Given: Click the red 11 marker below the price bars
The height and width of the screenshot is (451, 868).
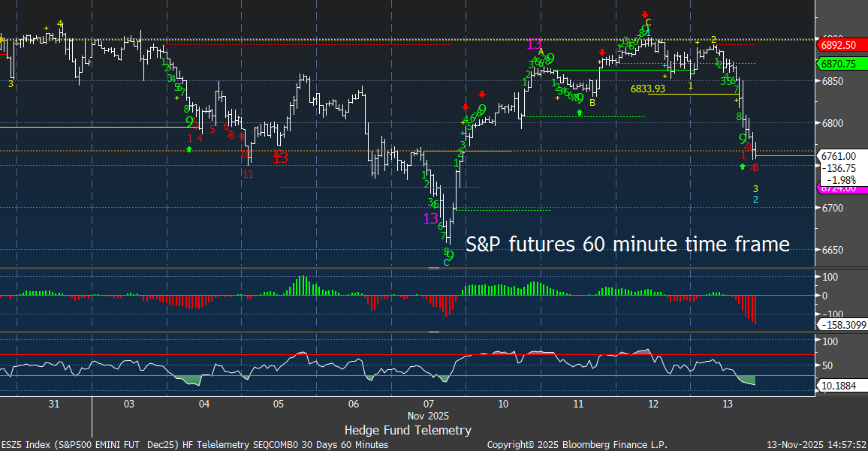Looking at the screenshot, I should coord(248,174).
